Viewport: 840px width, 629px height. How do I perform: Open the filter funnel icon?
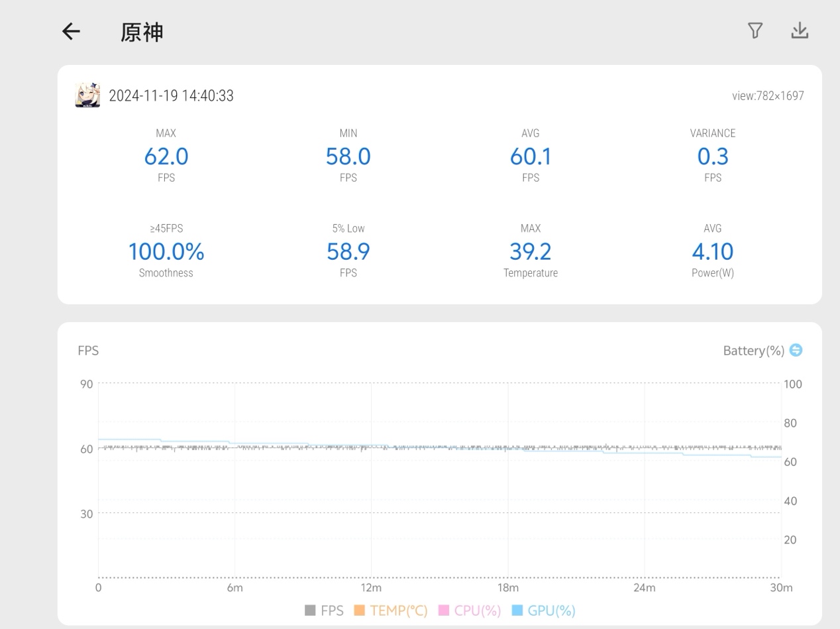(x=755, y=30)
